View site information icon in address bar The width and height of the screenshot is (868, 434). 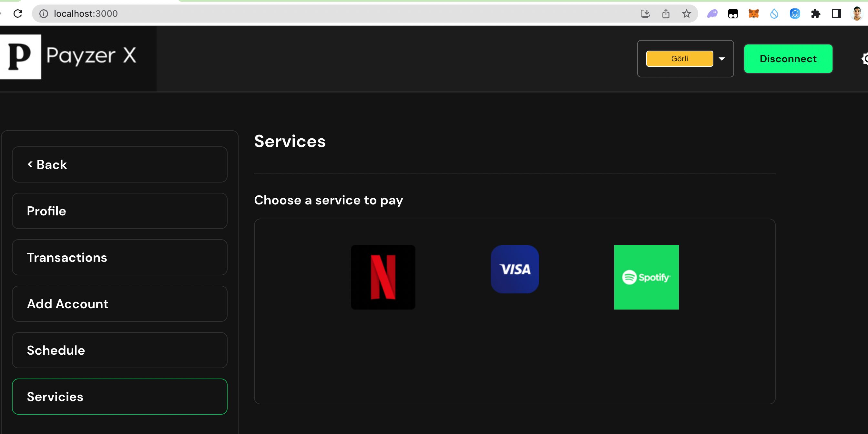click(x=44, y=14)
